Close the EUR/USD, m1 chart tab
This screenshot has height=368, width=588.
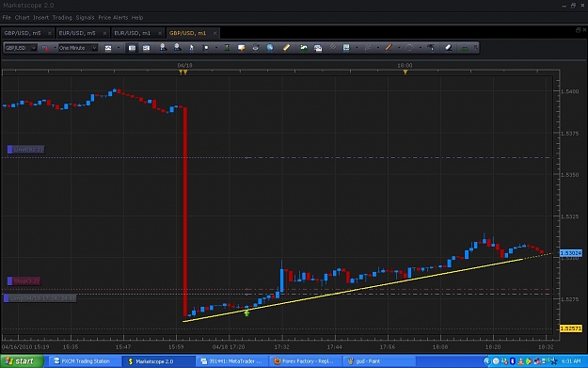160,33
